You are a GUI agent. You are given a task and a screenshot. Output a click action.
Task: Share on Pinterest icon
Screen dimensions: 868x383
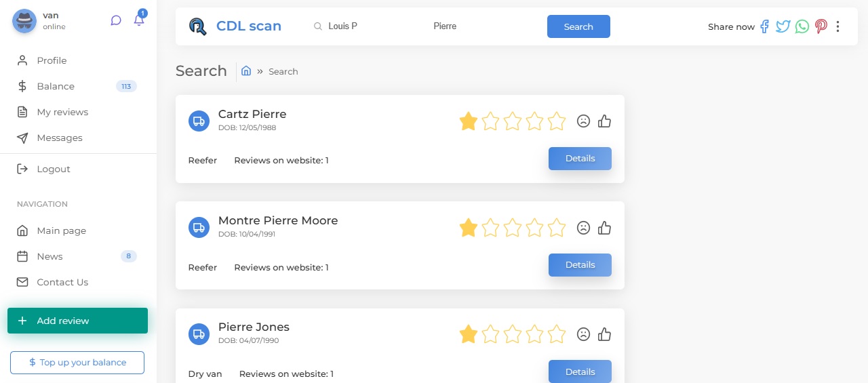click(821, 26)
